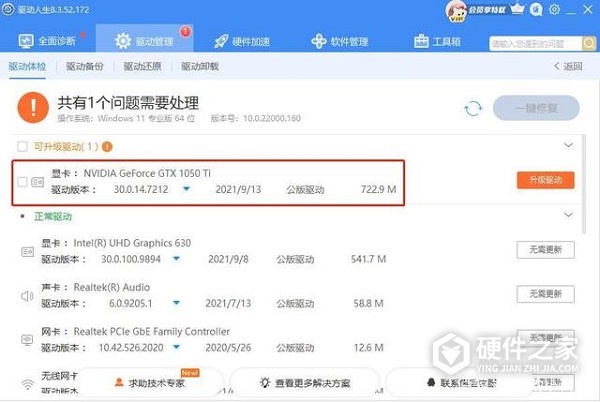Click the vertical scrollbar of the driver list
The width and height of the screenshot is (600, 402).
click(584, 184)
